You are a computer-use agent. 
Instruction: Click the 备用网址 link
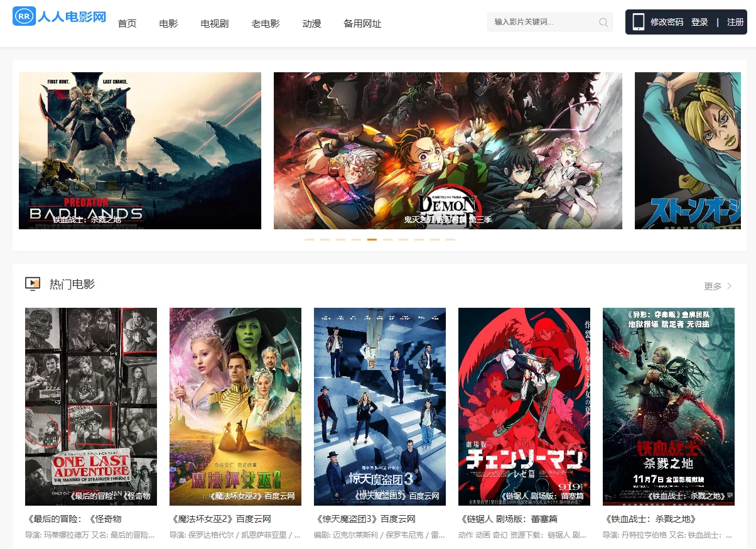click(362, 24)
